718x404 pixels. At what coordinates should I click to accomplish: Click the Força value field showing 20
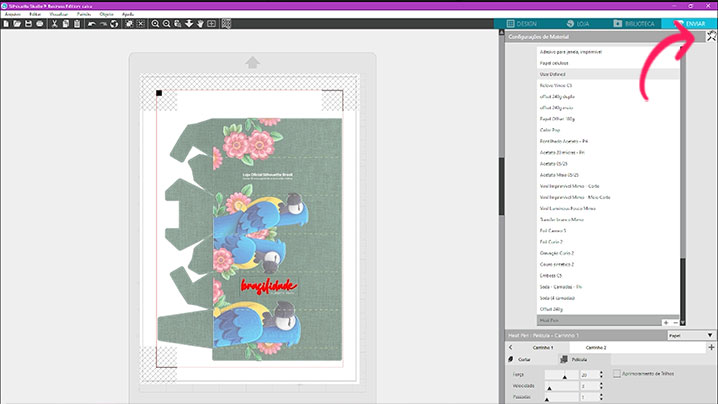[x=588, y=375]
